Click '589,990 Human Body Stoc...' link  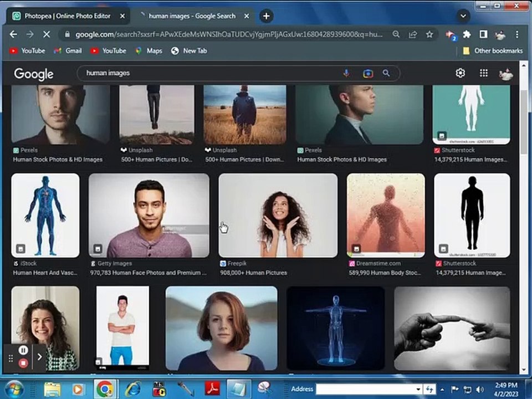point(385,273)
